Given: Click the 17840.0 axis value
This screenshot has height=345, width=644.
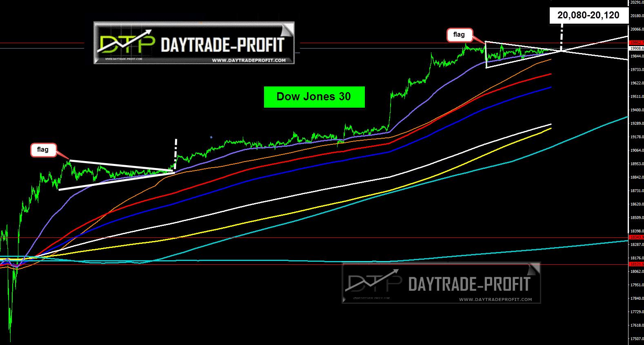Looking at the screenshot, I should tap(637, 299).
